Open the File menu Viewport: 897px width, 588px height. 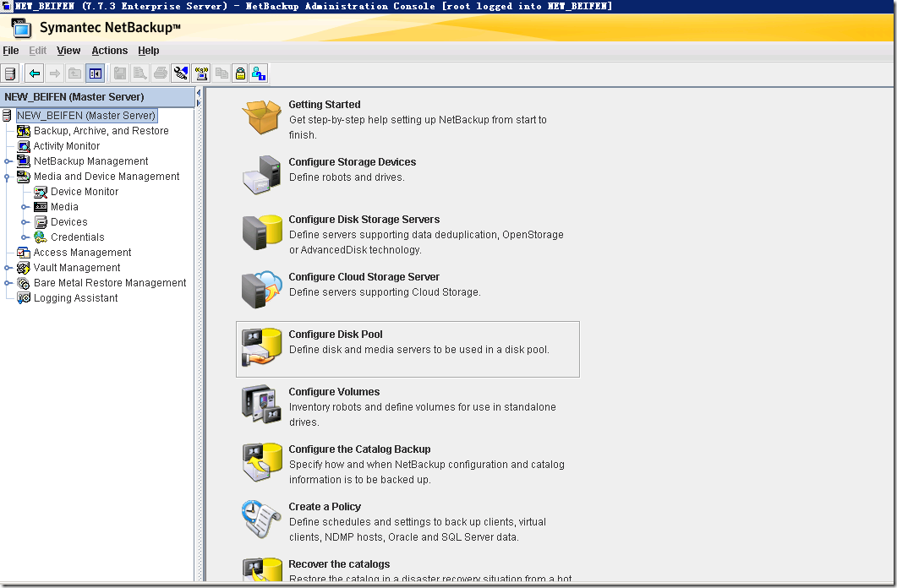[x=11, y=51]
